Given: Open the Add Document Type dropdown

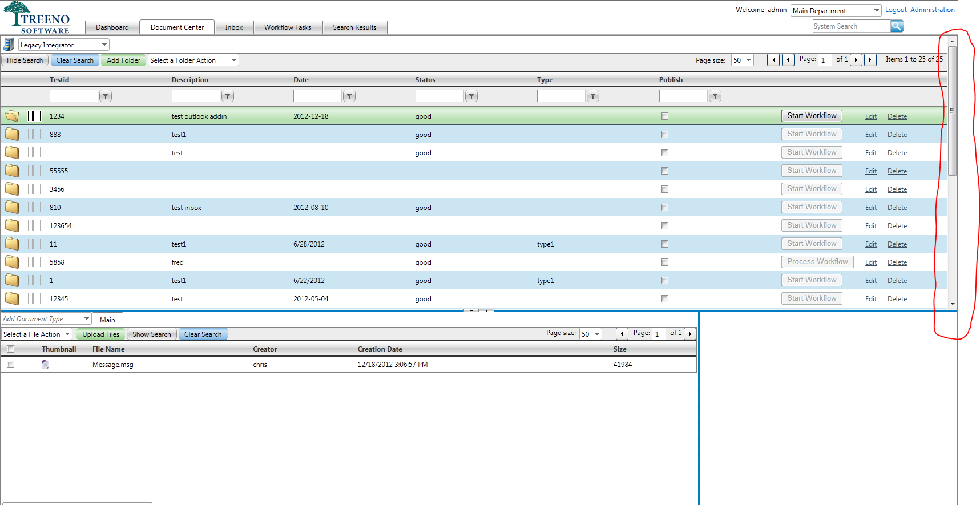Looking at the screenshot, I should pos(46,319).
